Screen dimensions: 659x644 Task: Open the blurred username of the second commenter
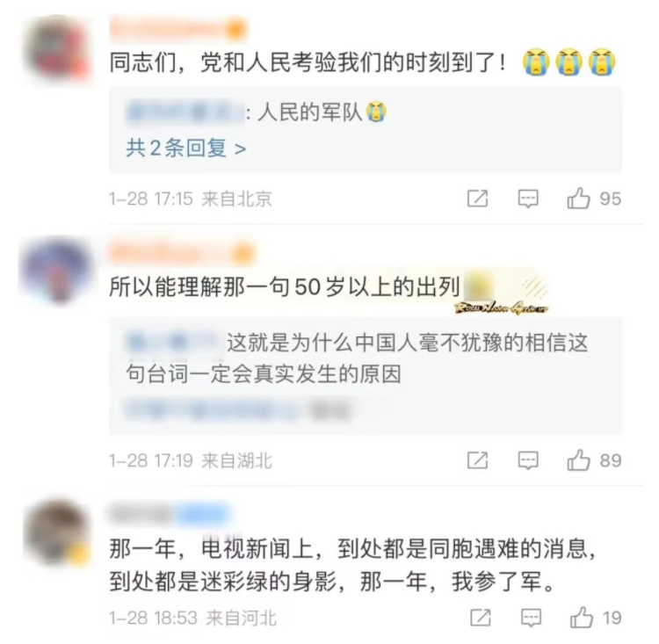[x=182, y=254]
